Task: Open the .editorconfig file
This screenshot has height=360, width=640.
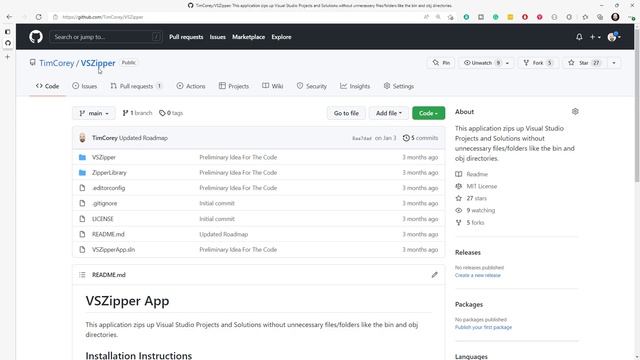Action: 108,188
